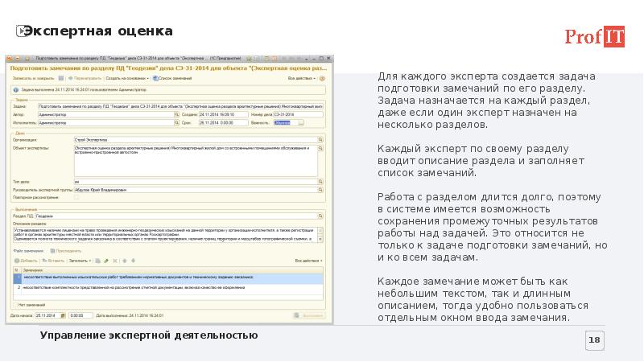Click the help icon next to Все действия

click(323, 78)
